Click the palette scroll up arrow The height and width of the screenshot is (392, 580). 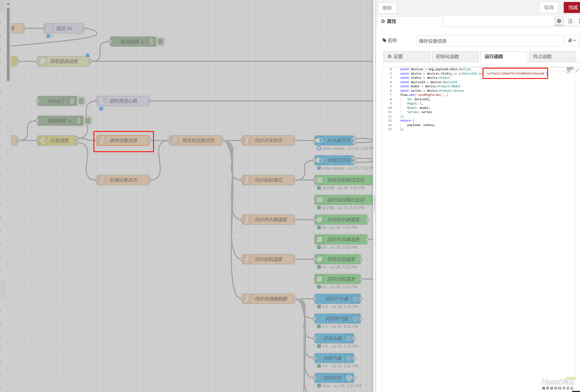tap(8, 4)
